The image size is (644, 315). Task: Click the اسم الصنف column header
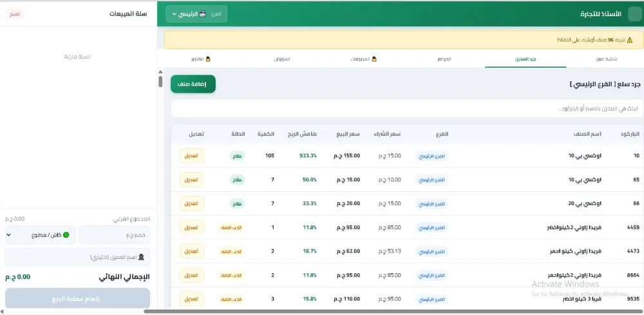pyautogui.click(x=587, y=134)
